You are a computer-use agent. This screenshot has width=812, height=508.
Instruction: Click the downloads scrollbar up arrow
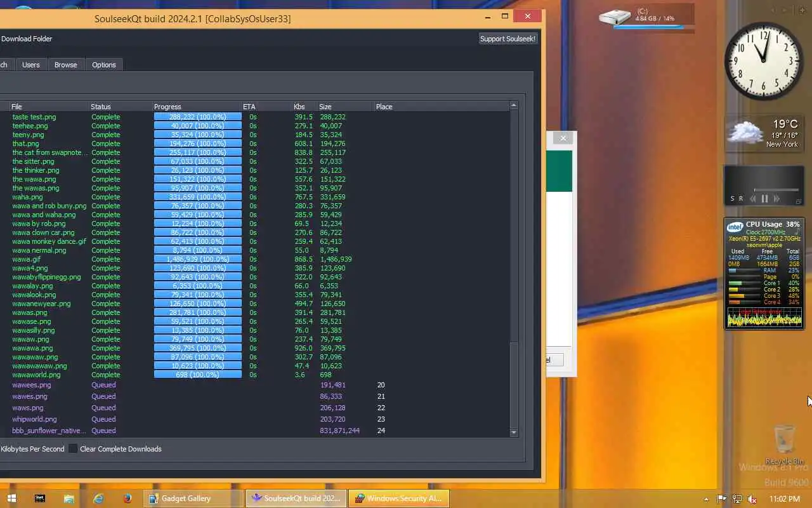point(514,105)
